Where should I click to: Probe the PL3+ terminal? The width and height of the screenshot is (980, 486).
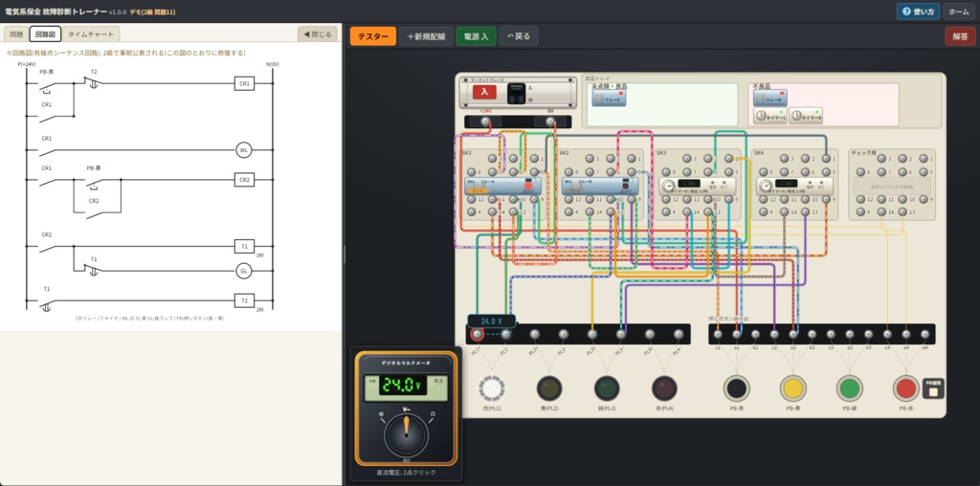pos(591,335)
